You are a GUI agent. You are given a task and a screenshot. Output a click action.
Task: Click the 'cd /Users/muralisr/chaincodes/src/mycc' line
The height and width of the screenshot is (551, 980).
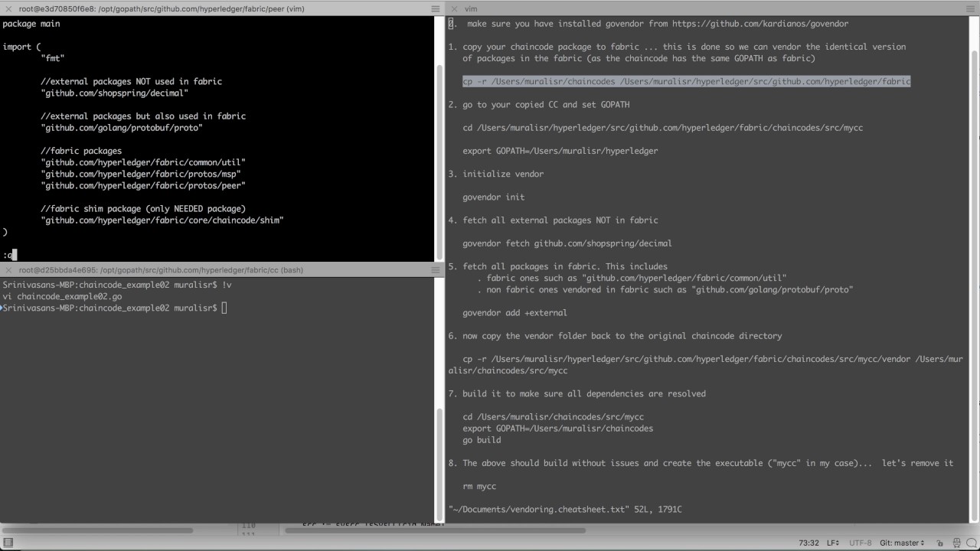[x=554, y=417]
